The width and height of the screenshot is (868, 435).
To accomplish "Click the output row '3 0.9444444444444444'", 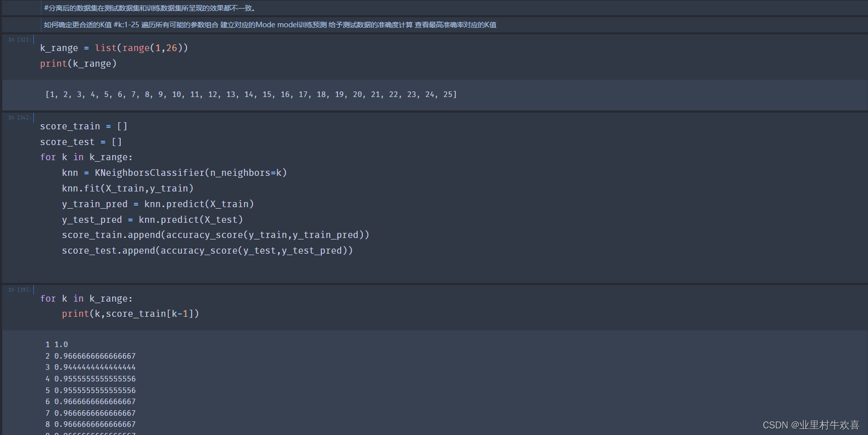I will pyautogui.click(x=90, y=367).
